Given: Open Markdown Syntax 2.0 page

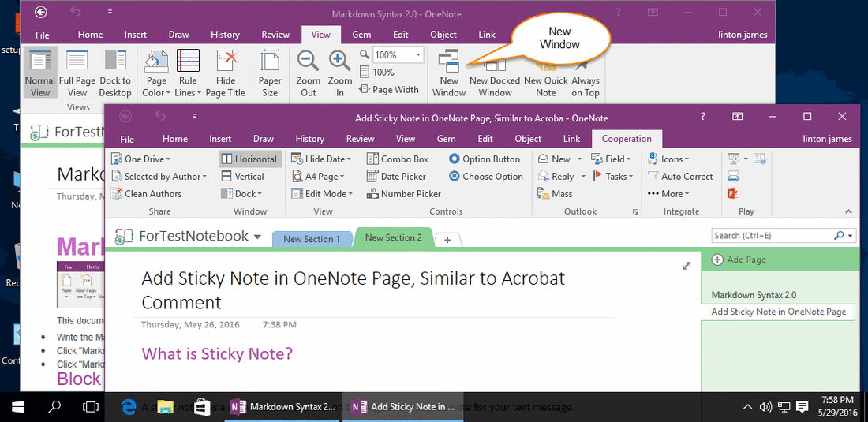Looking at the screenshot, I should (x=754, y=295).
